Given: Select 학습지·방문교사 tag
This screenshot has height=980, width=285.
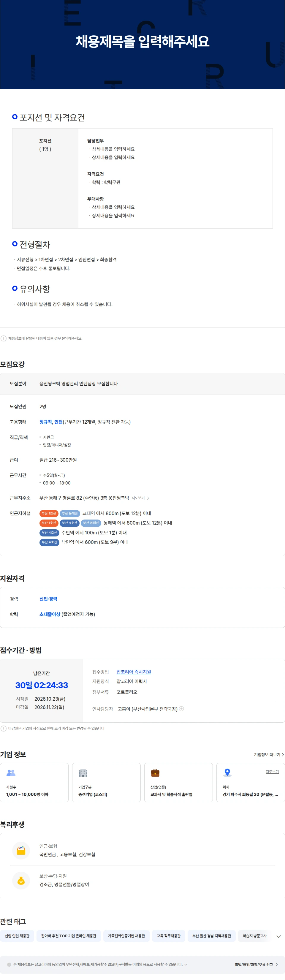Looking at the screenshot, I should click(254, 935).
